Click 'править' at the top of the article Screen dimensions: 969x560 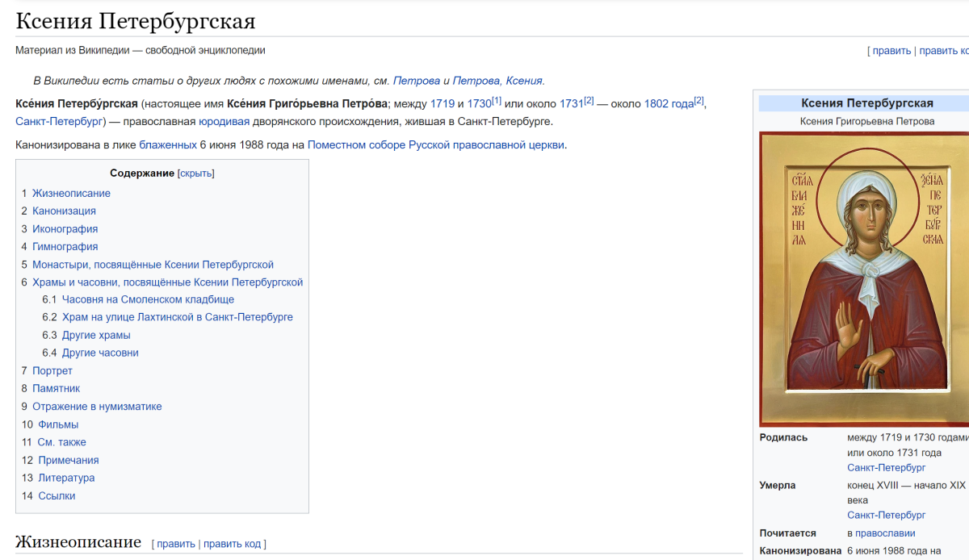tap(891, 51)
